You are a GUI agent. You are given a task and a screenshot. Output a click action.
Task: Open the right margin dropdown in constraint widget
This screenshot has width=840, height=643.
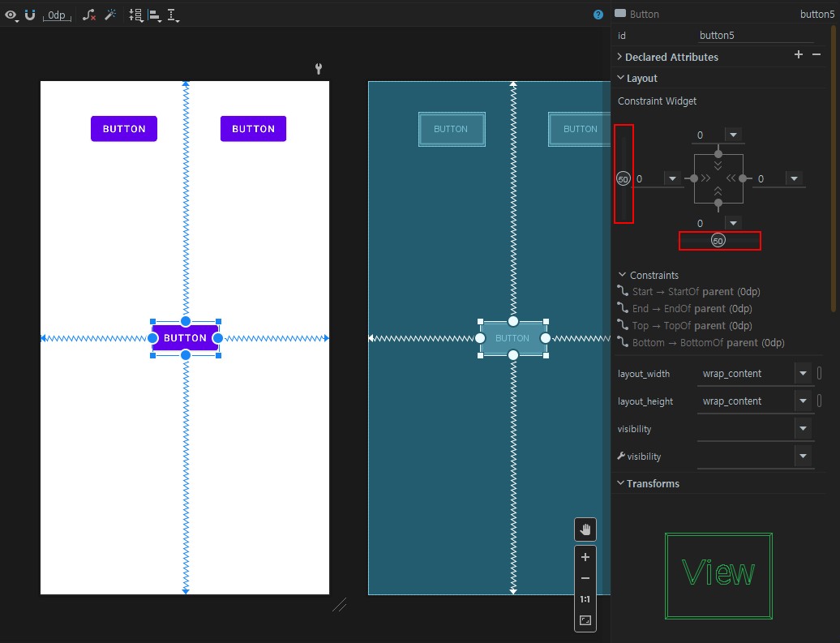[795, 179]
